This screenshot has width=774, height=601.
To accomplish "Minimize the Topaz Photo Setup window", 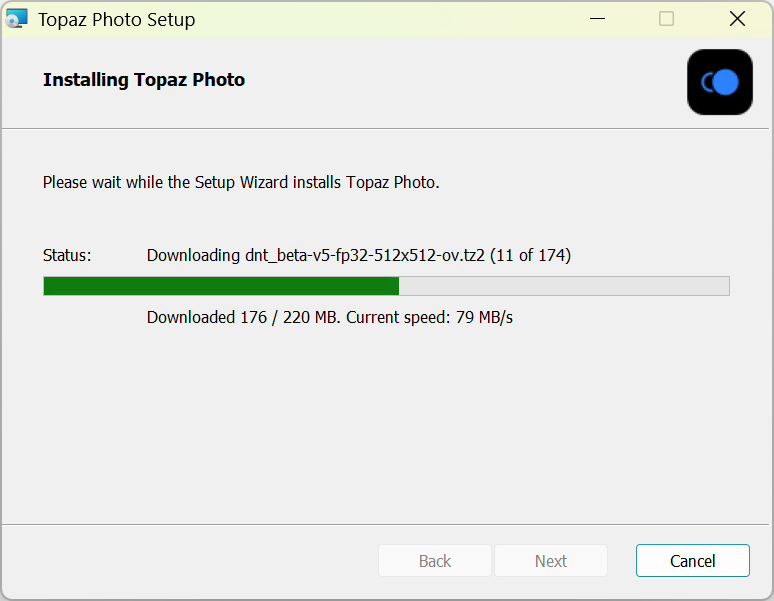I will click(x=598, y=19).
